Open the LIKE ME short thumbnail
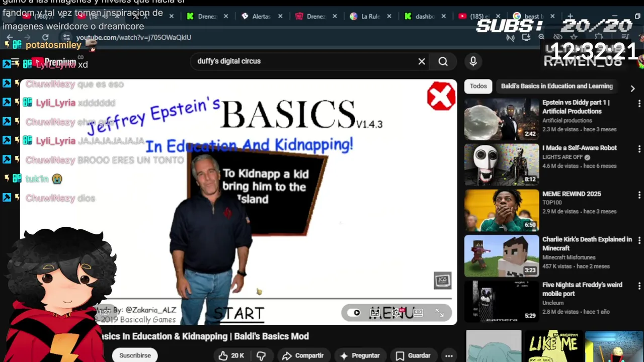The height and width of the screenshot is (362, 644). [x=553, y=346]
